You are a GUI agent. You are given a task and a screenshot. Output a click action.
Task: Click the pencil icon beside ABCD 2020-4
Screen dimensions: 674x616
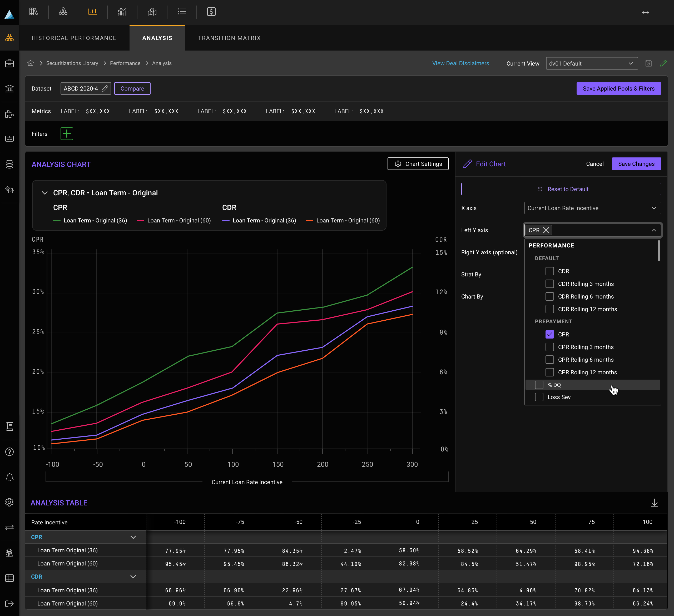(105, 88)
